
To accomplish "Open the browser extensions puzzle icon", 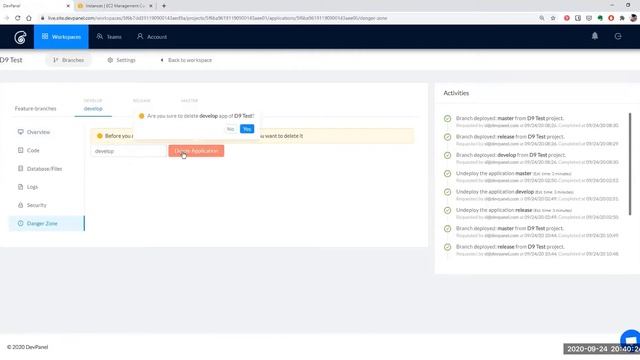I will point(622,18).
